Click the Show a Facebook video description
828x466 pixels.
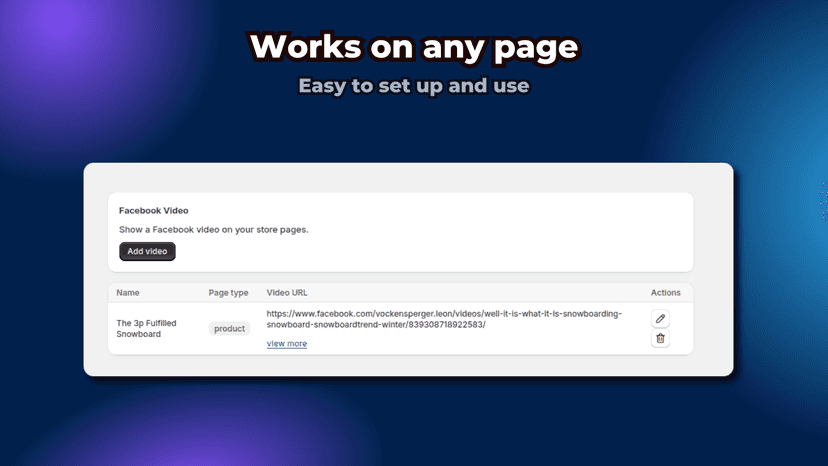click(x=213, y=230)
